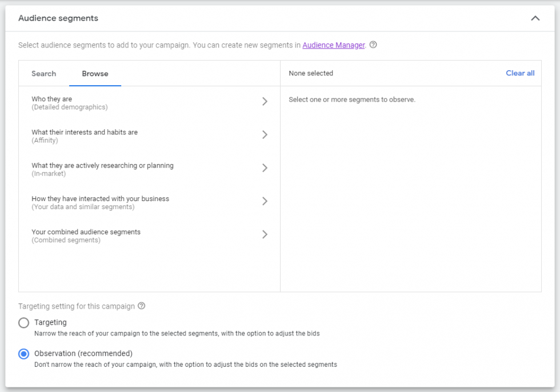This screenshot has height=392, width=560.
Task: Open the Who they are detailed demographics category
Action: (114, 101)
